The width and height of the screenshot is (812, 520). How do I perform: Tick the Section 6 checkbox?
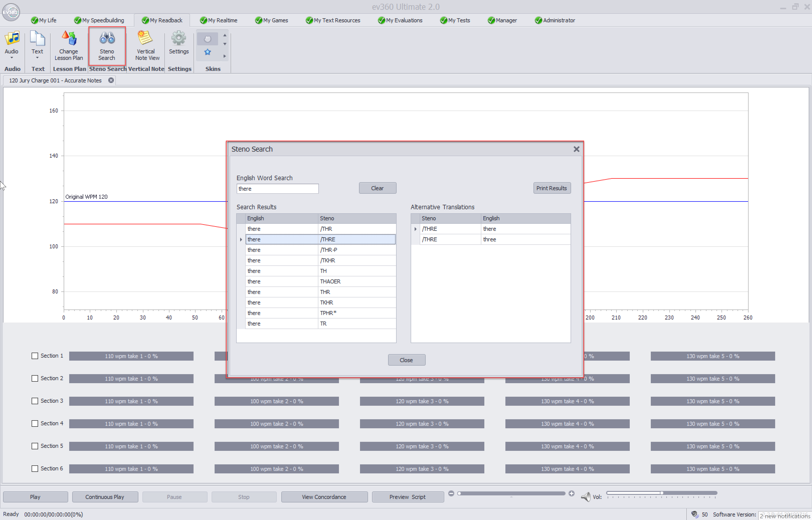pos(35,469)
